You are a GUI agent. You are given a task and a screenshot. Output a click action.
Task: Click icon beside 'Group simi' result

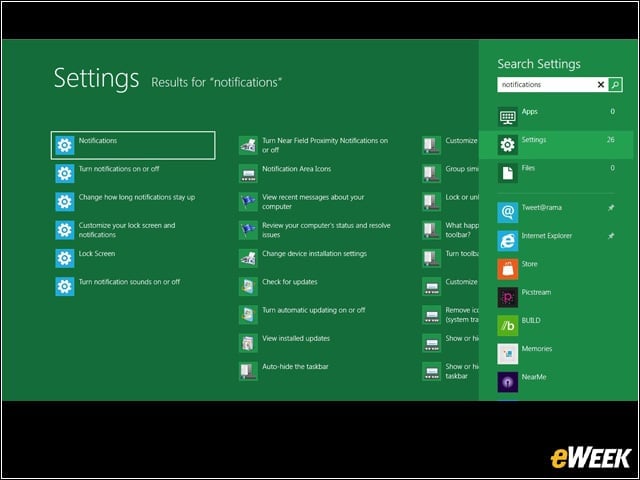tap(431, 173)
